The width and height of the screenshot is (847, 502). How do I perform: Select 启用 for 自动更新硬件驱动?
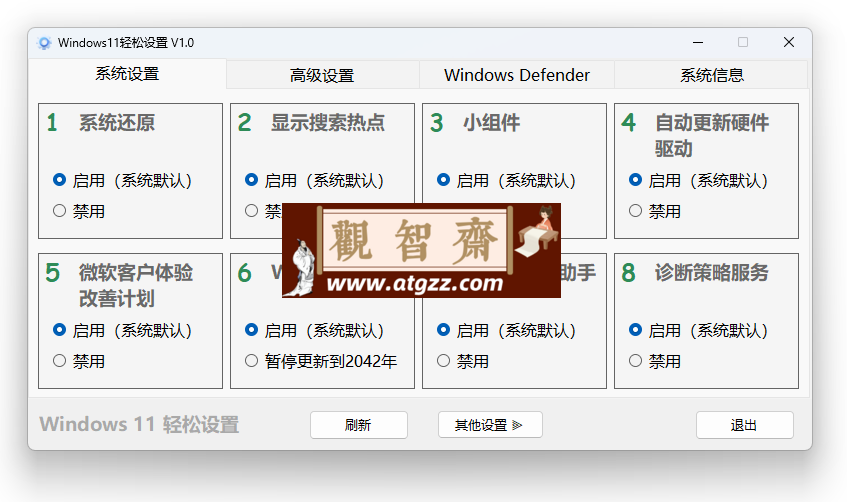(x=698, y=180)
